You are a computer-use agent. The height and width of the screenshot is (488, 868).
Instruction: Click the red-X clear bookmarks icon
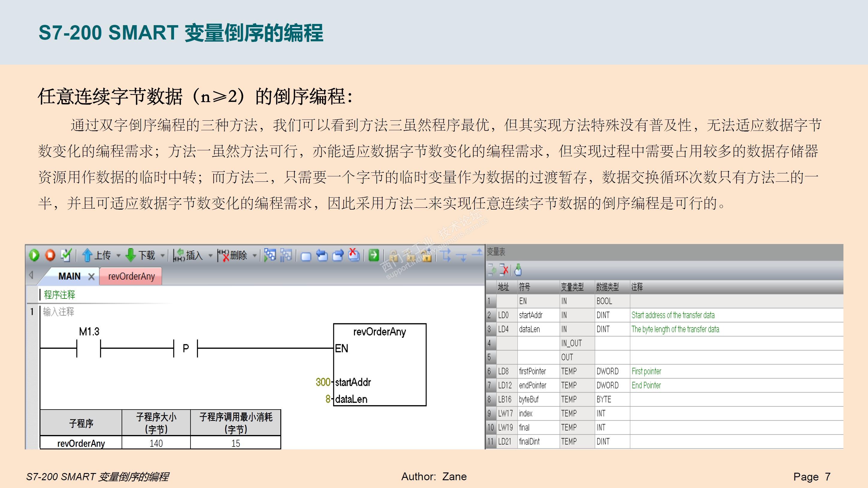(354, 255)
